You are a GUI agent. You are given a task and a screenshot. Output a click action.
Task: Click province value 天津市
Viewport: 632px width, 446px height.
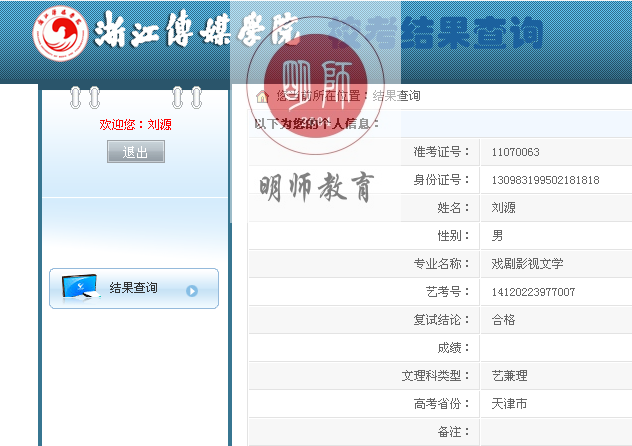[509, 403]
